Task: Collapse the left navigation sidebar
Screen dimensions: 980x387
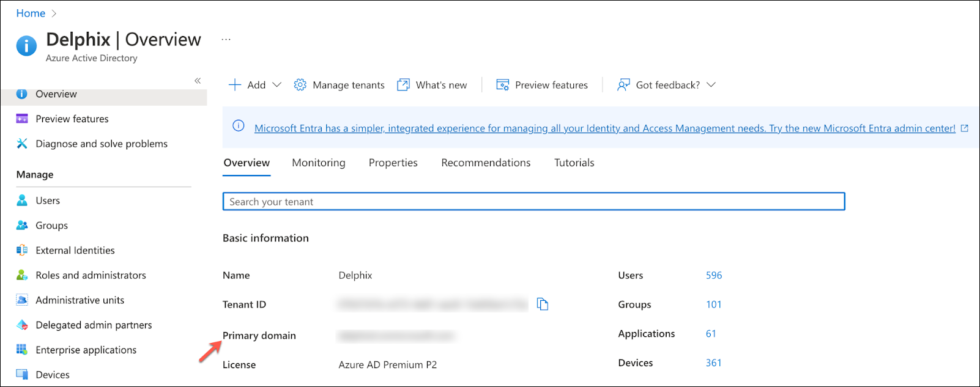Action: (198, 81)
